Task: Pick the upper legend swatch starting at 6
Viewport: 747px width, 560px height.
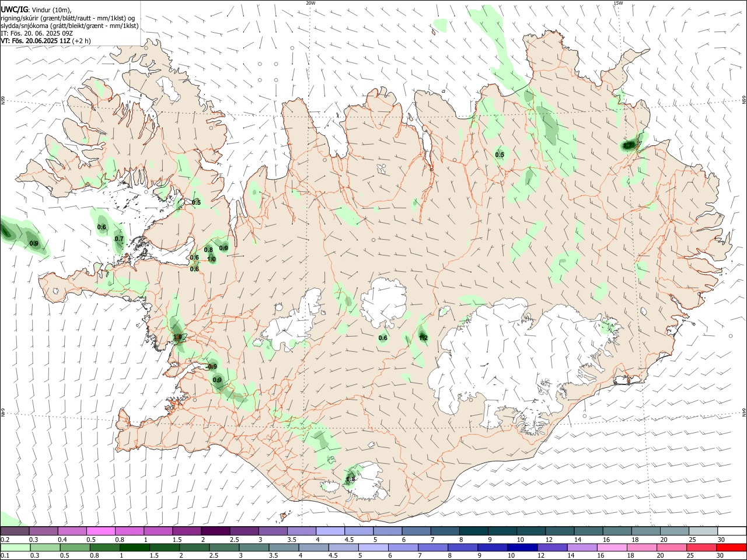Action: pos(416,531)
